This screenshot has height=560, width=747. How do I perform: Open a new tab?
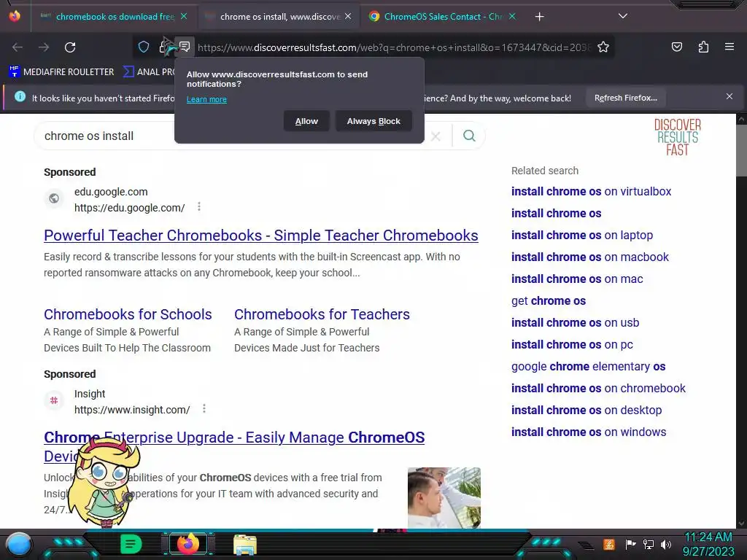pyautogui.click(x=539, y=17)
